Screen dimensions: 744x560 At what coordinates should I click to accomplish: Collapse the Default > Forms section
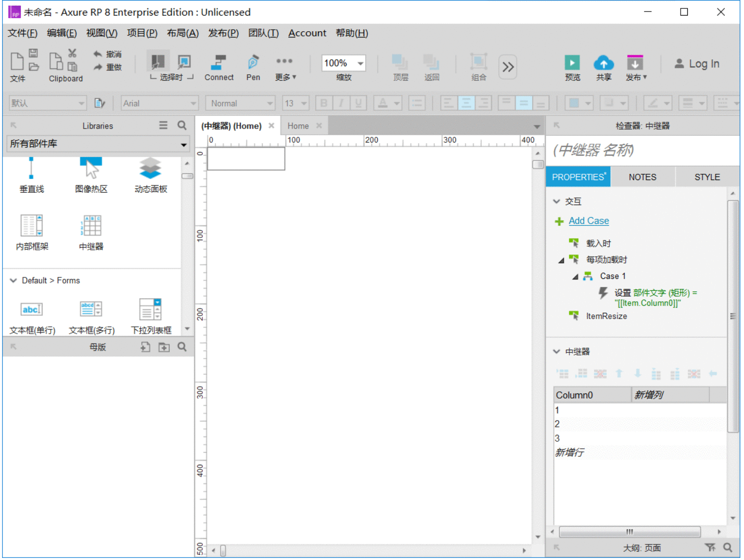(x=14, y=281)
